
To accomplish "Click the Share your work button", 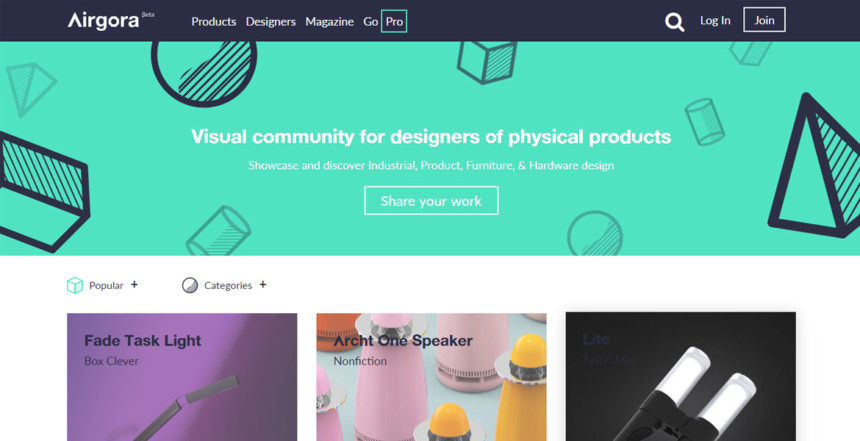I will point(431,201).
